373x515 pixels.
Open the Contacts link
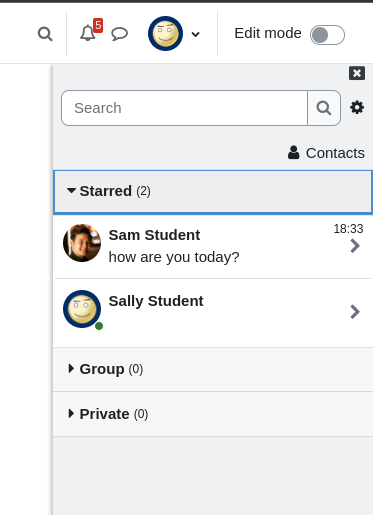(x=326, y=153)
